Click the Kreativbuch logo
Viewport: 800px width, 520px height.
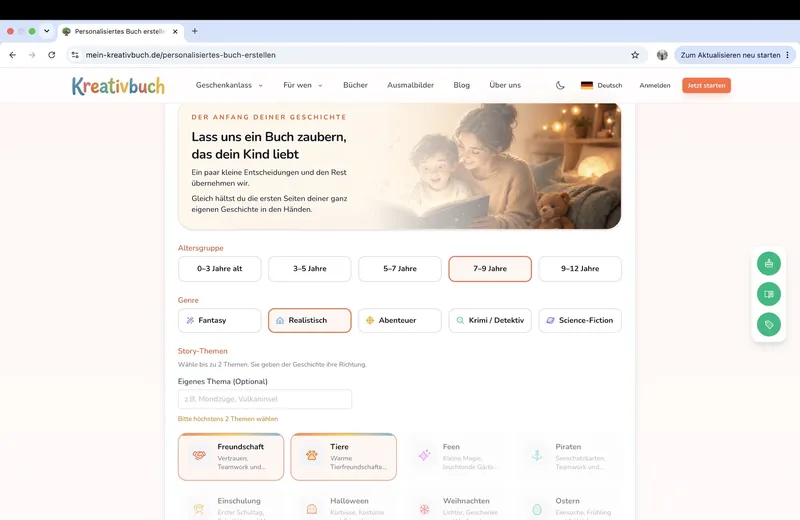click(118, 86)
